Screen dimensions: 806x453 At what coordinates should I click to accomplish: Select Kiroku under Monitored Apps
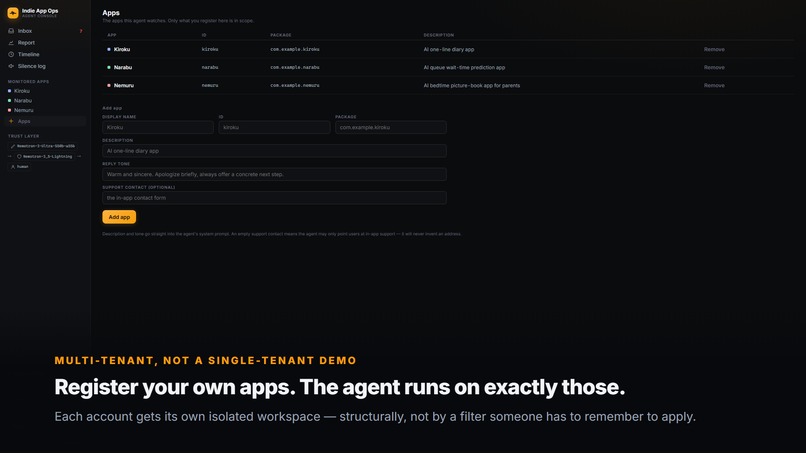pyautogui.click(x=22, y=91)
